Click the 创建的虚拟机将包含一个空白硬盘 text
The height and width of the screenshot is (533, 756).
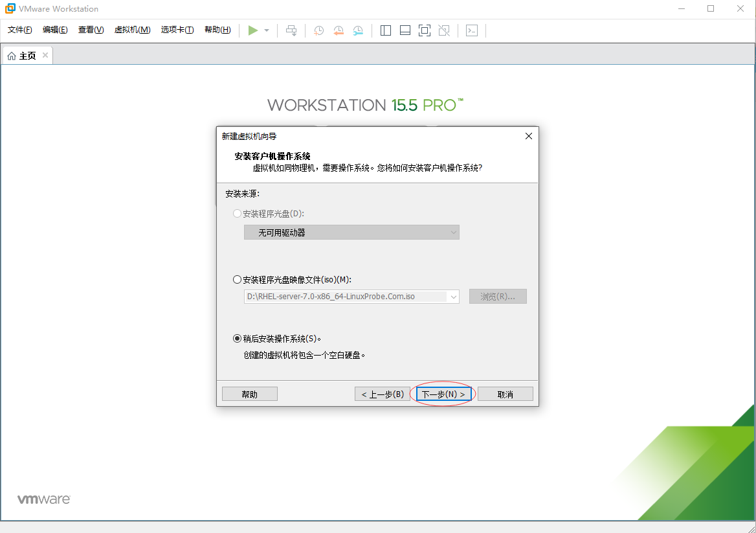click(x=304, y=355)
